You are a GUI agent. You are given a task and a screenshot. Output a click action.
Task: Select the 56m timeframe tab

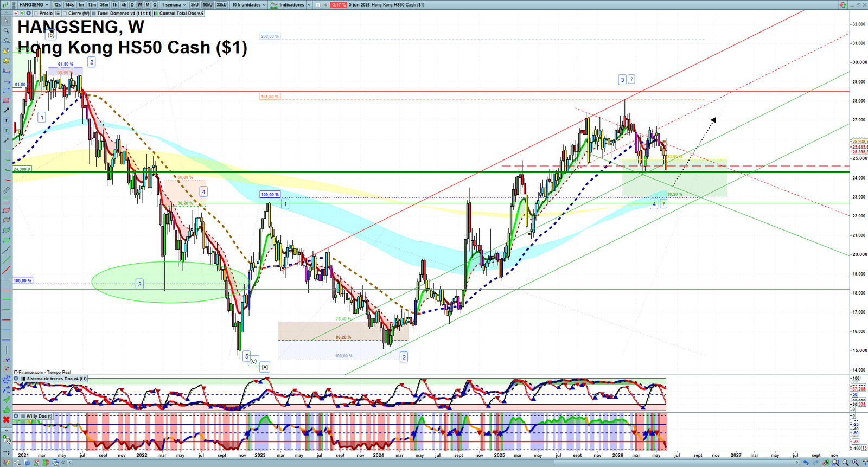click(104, 4)
